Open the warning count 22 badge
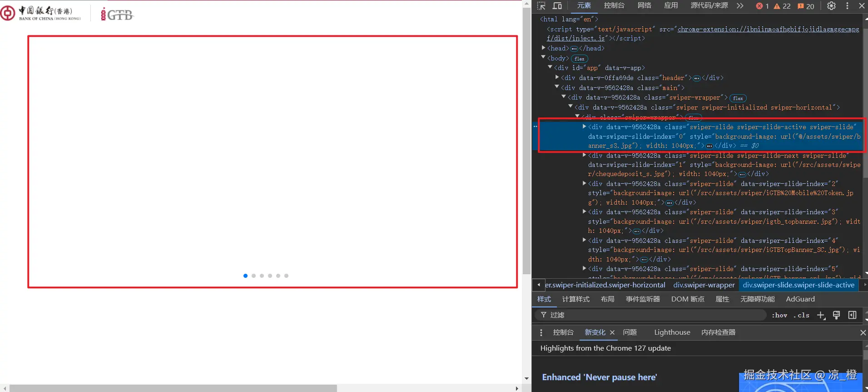The image size is (868, 392). click(x=782, y=6)
